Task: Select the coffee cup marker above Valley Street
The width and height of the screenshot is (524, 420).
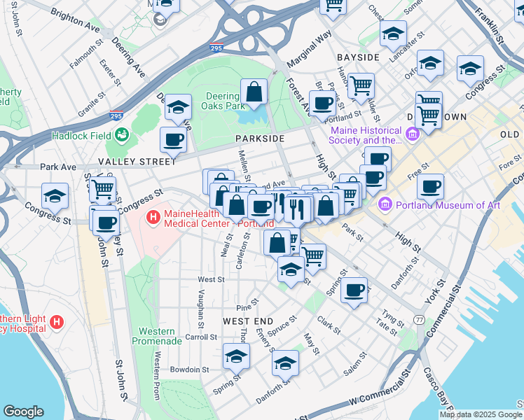Action: [x=173, y=143]
